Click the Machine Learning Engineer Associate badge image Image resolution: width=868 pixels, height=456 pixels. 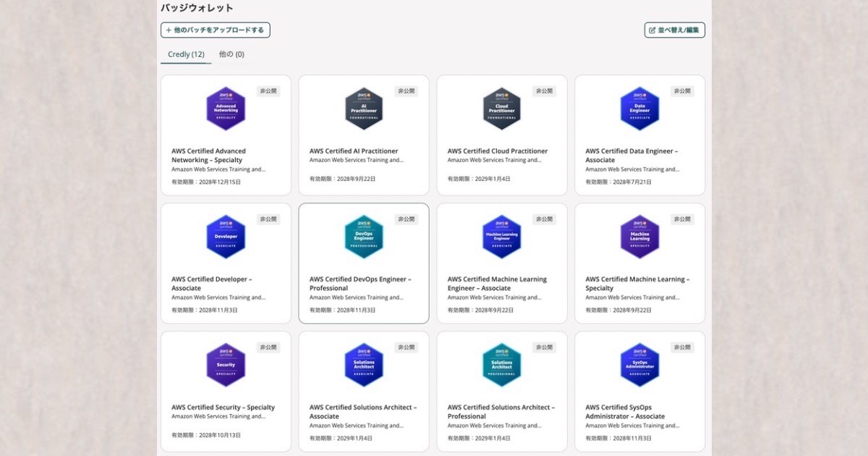tap(502, 237)
